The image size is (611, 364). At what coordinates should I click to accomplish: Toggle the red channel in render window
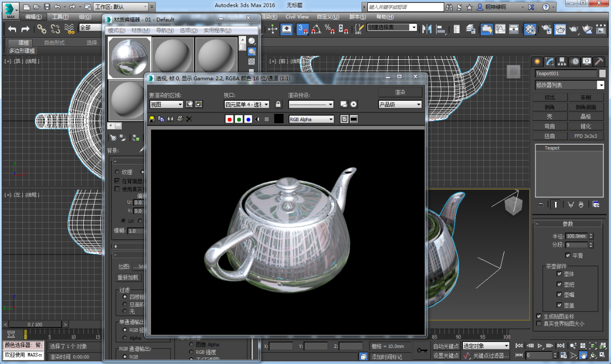click(x=229, y=119)
